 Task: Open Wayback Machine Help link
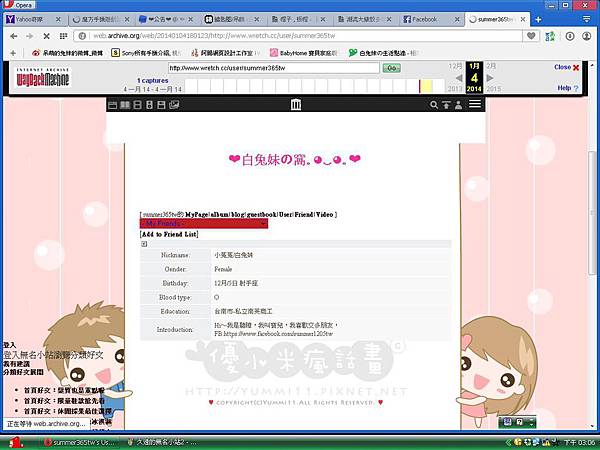[567, 88]
